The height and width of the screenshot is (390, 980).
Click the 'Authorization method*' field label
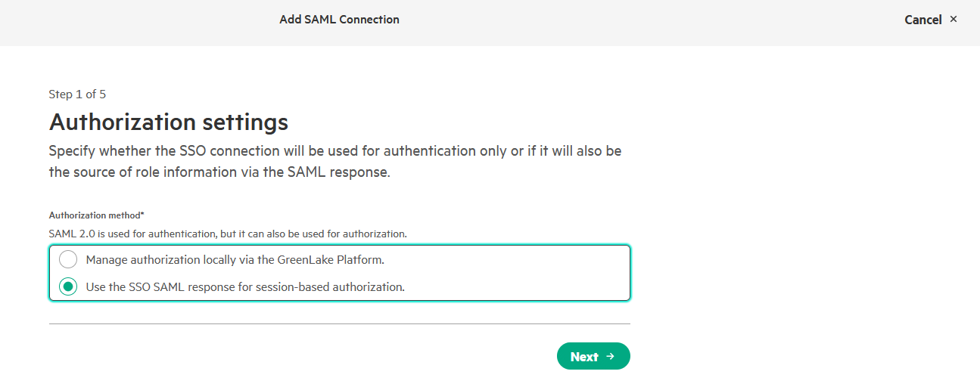point(95,215)
